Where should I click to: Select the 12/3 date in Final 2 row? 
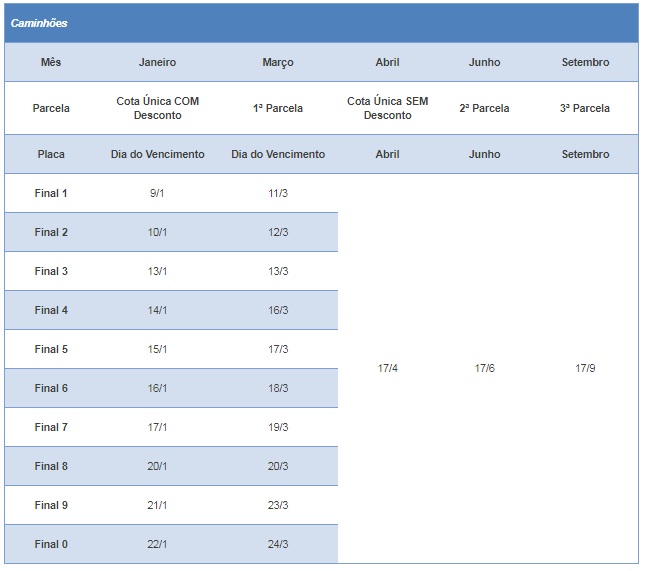point(278,232)
